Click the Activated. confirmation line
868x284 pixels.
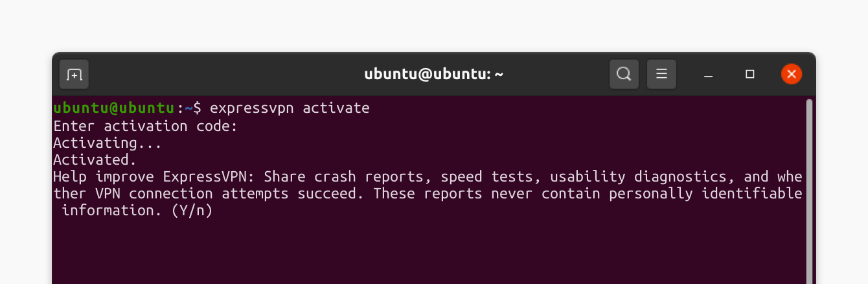tap(95, 160)
